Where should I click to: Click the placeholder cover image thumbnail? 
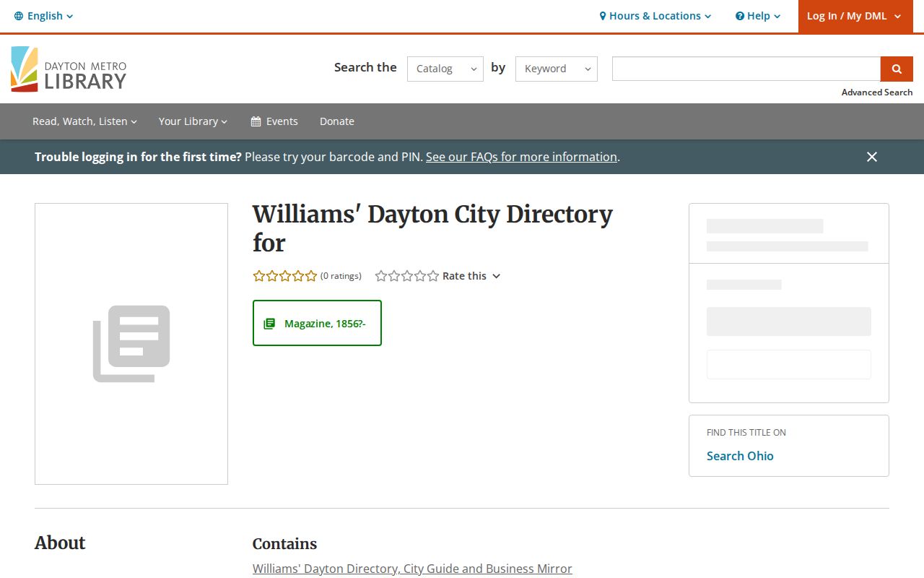coord(131,344)
